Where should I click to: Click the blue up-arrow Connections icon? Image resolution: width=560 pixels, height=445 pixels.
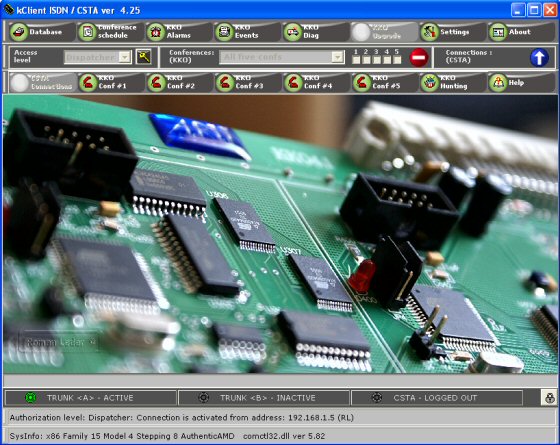[x=539, y=58]
